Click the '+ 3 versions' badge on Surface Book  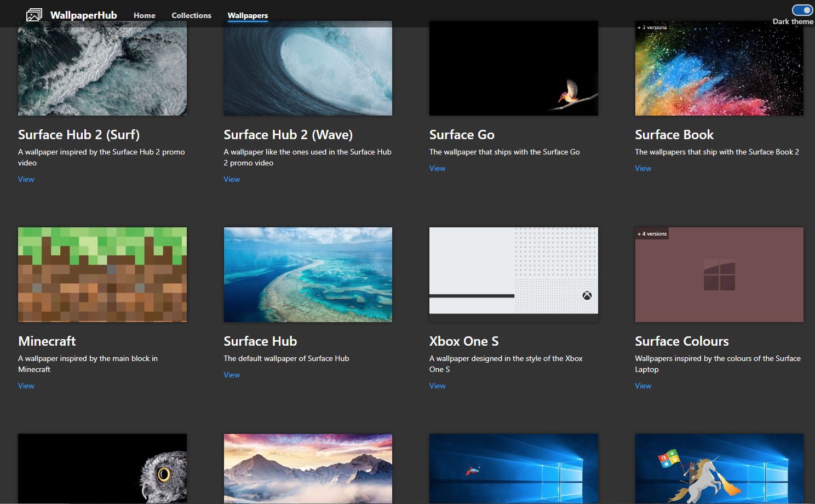coord(652,27)
